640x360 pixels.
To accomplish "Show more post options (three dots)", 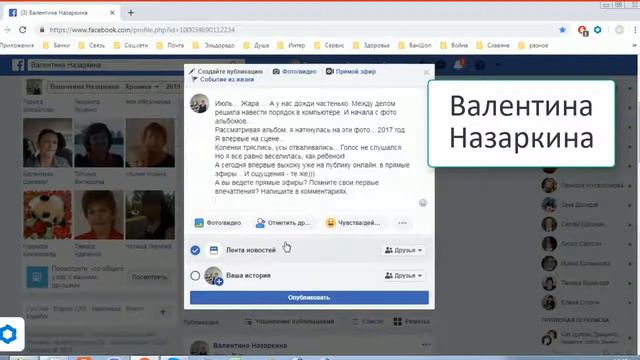I will [402, 223].
